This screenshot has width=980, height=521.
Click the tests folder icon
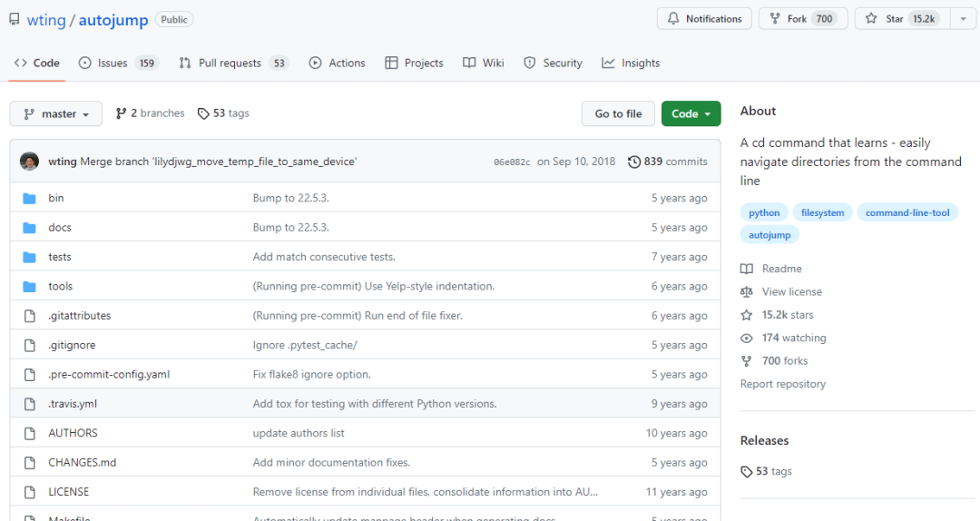pos(29,257)
